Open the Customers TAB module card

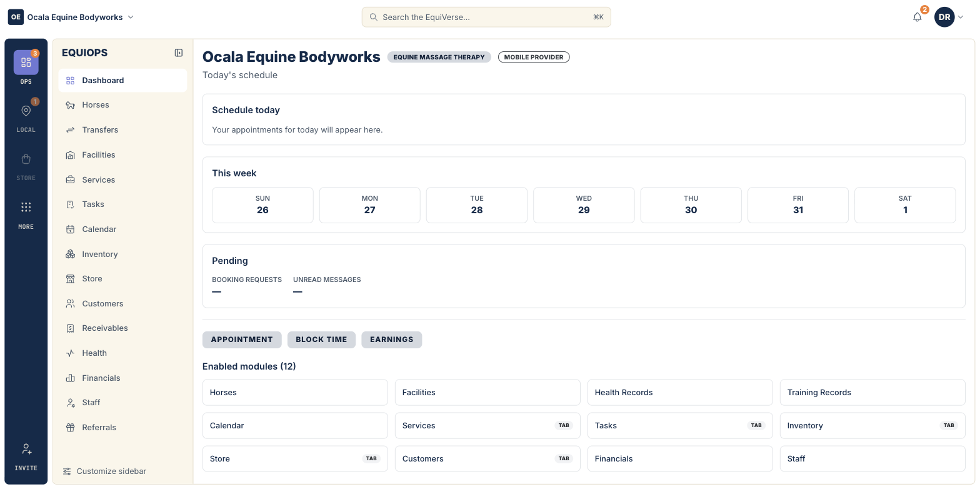pyautogui.click(x=487, y=459)
